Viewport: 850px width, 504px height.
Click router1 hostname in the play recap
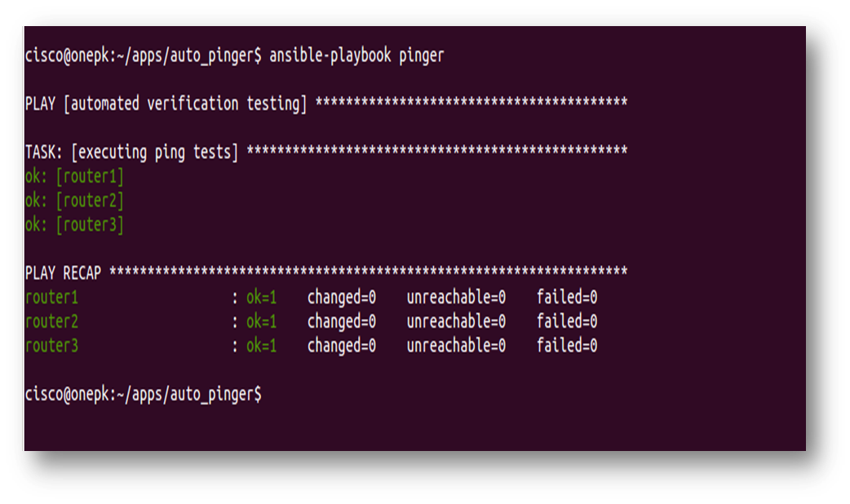tap(51, 297)
